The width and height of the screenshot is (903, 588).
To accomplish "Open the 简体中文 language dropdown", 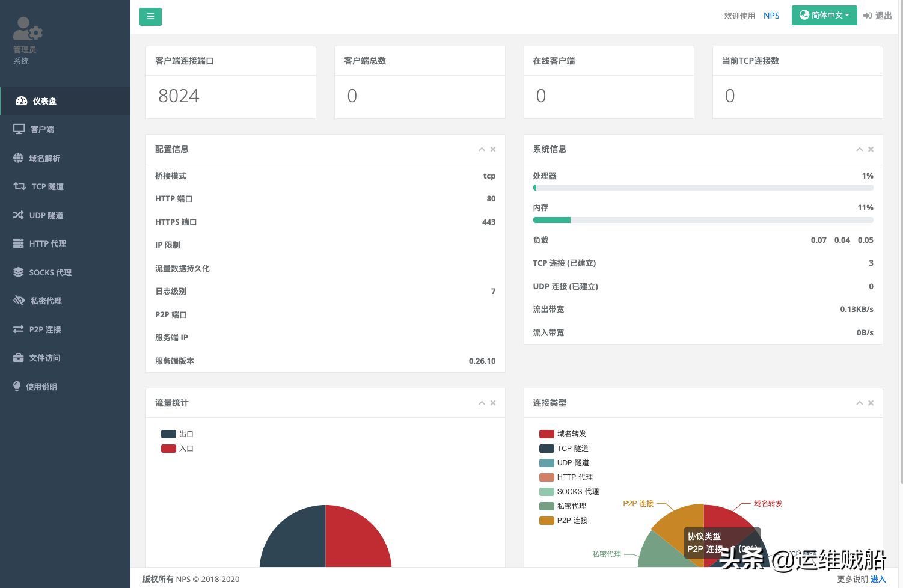I will (824, 16).
